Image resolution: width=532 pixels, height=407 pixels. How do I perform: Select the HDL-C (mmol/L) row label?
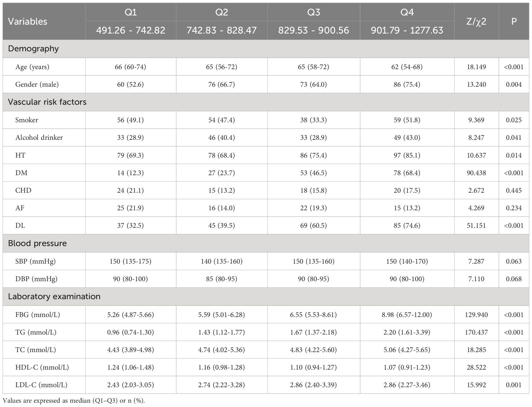coord(42,368)
